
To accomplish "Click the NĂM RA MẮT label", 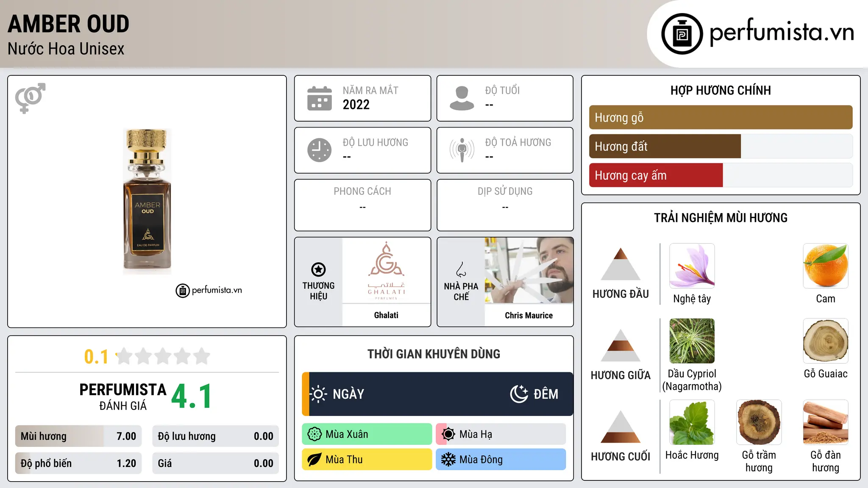I will pyautogui.click(x=370, y=91).
